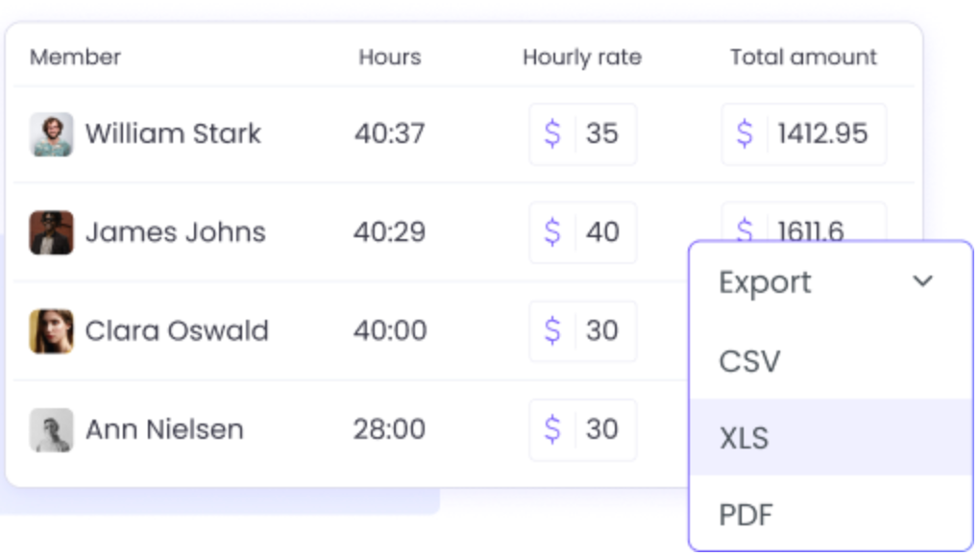The width and height of the screenshot is (980, 557).
Task: Click Clara Oswald's avatar photo
Action: pos(51,331)
